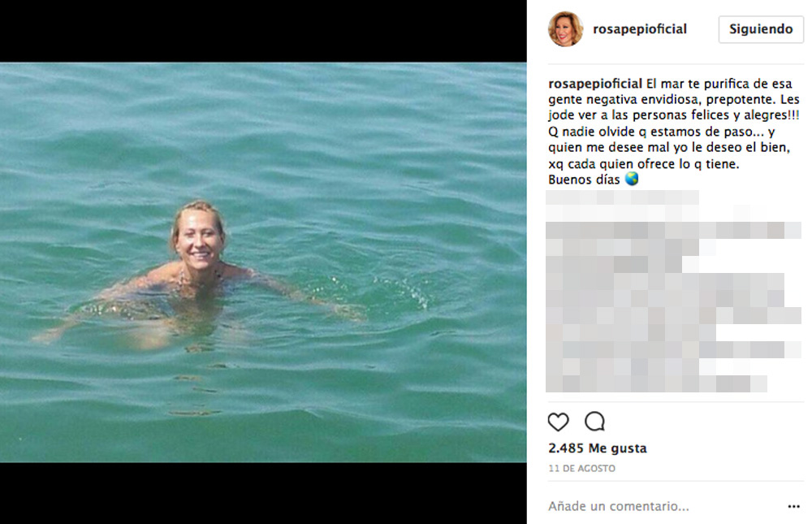This screenshot has height=524, width=812.
Task: Toggle the Siguiendo follow button
Action: pos(760,29)
